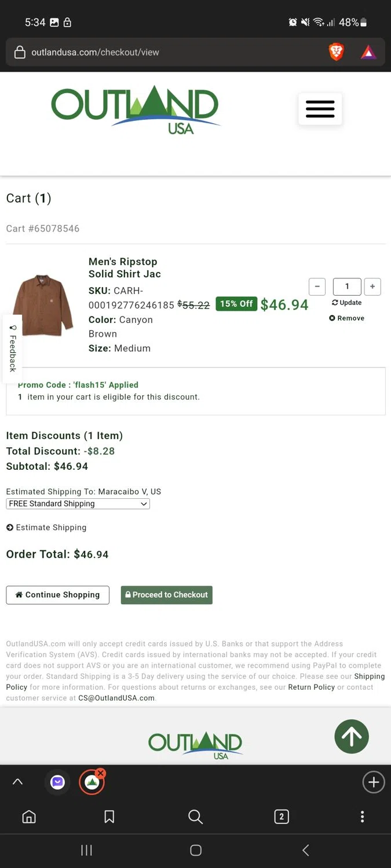The height and width of the screenshot is (868, 391).
Task: Click the quantity input field
Action: [x=347, y=286]
